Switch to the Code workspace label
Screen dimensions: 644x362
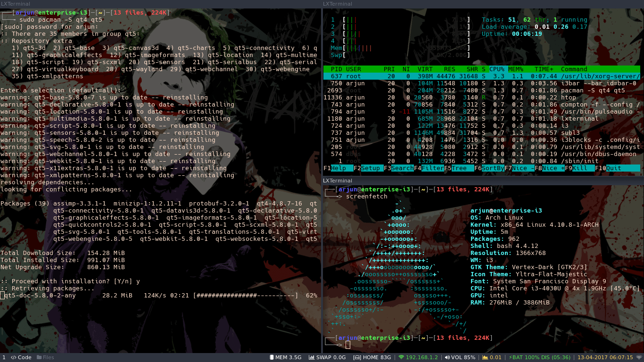click(25, 357)
